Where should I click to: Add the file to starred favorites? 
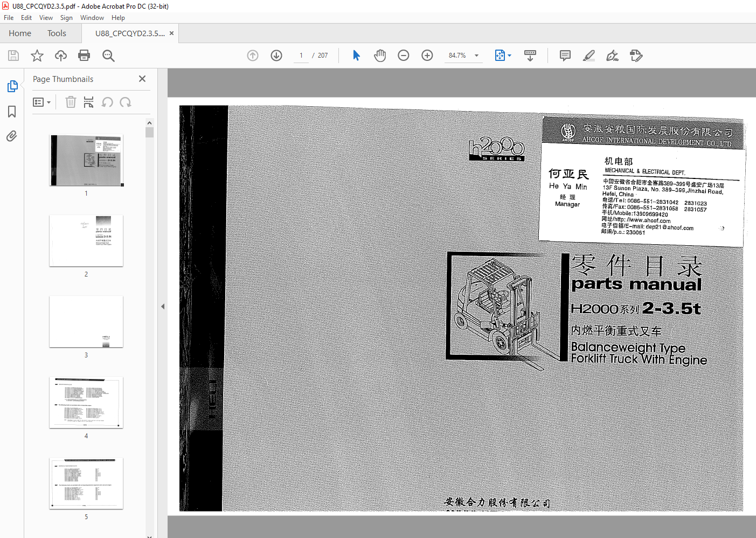37,56
